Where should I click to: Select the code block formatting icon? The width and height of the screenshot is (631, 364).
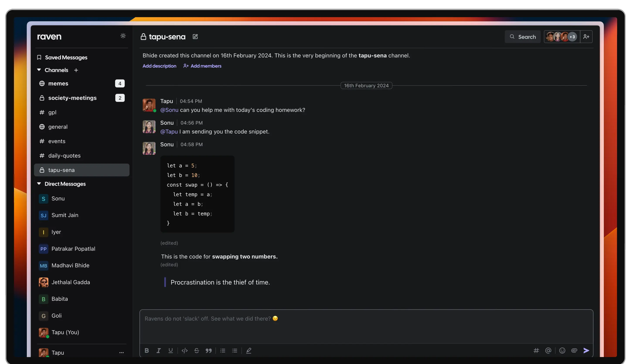[184, 350]
